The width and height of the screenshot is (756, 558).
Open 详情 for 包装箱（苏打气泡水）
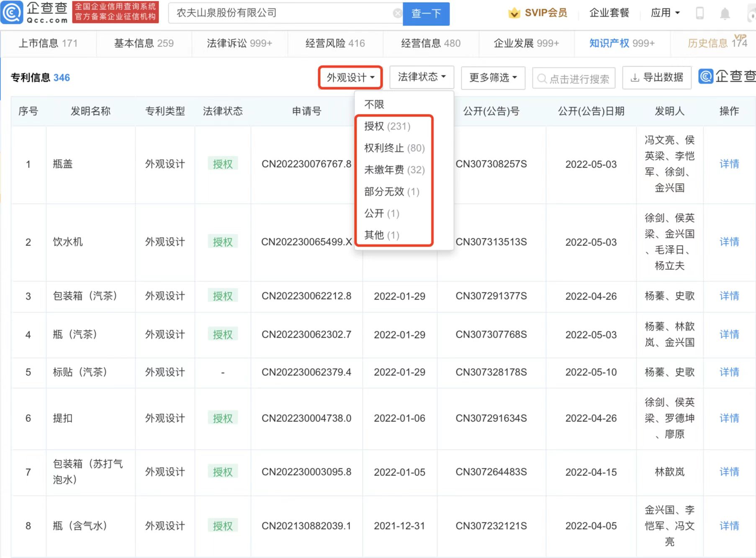click(729, 472)
